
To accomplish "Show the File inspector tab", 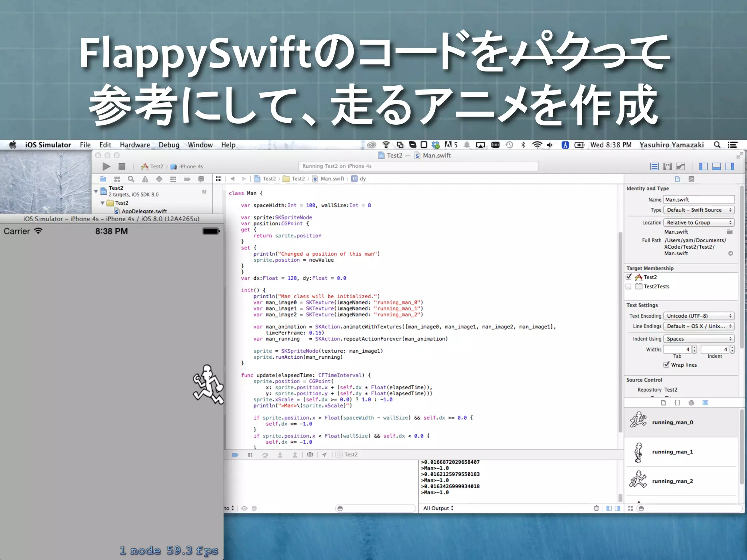I will pyautogui.click(x=677, y=179).
